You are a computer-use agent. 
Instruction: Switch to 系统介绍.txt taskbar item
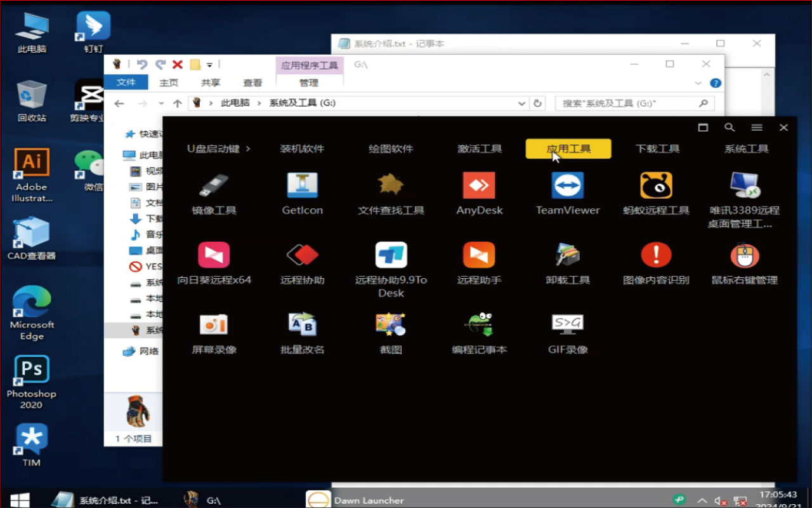coord(105,500)
